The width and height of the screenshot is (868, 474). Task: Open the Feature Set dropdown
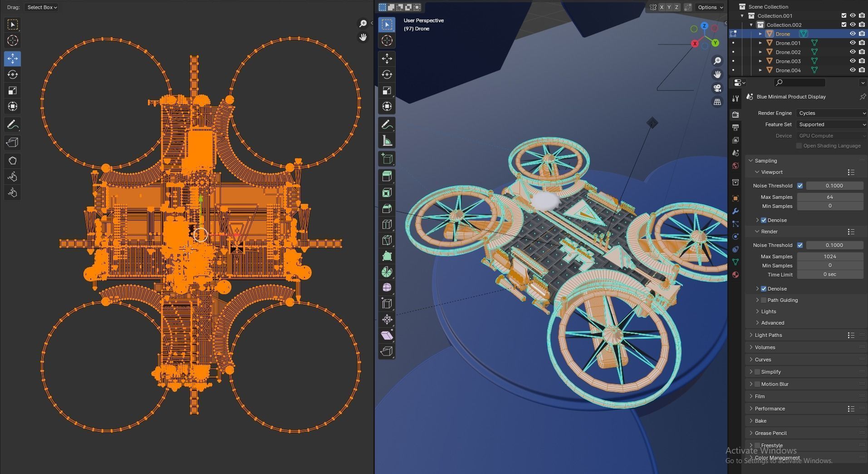point(832,124)
